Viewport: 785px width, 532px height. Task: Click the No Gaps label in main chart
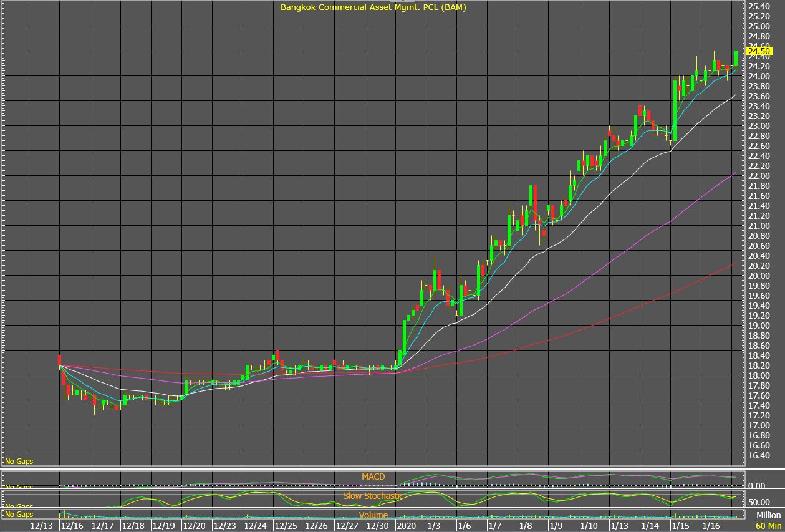click(19, 462)
